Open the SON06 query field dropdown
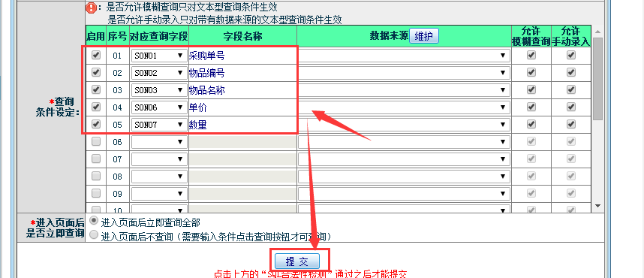This screenshot has height=278, width=644. coord(159,107)
